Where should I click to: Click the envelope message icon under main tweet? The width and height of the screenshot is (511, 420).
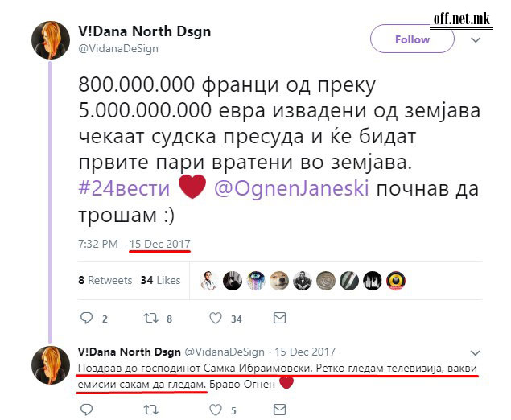coord(279,318)
